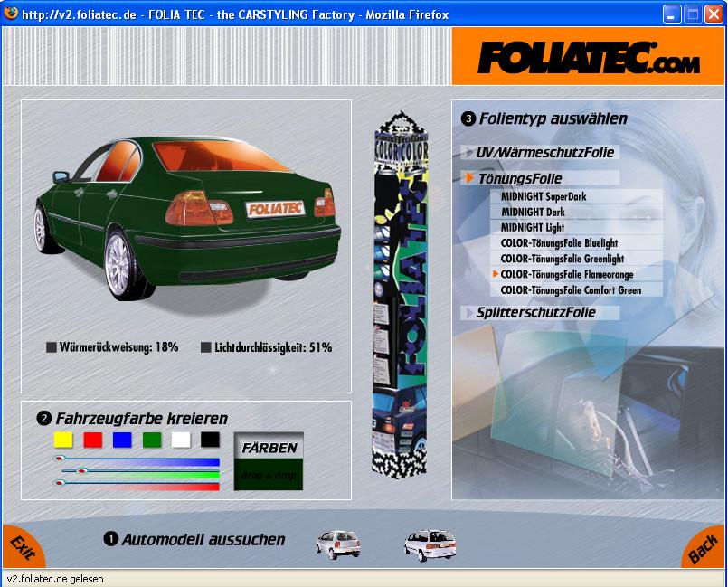728x587 pixels.
Task: Choose COLOR-TönungsFolie Comfort Green
Action: coord(571,290)
